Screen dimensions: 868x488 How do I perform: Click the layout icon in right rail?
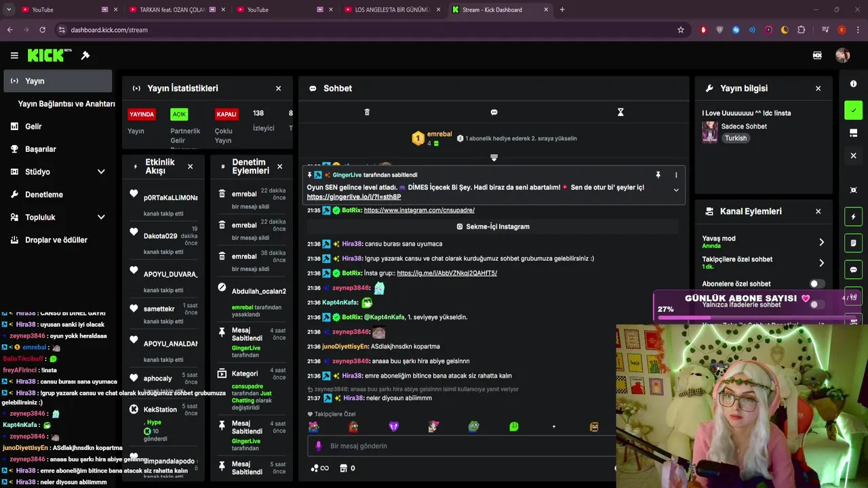[853, 133]
